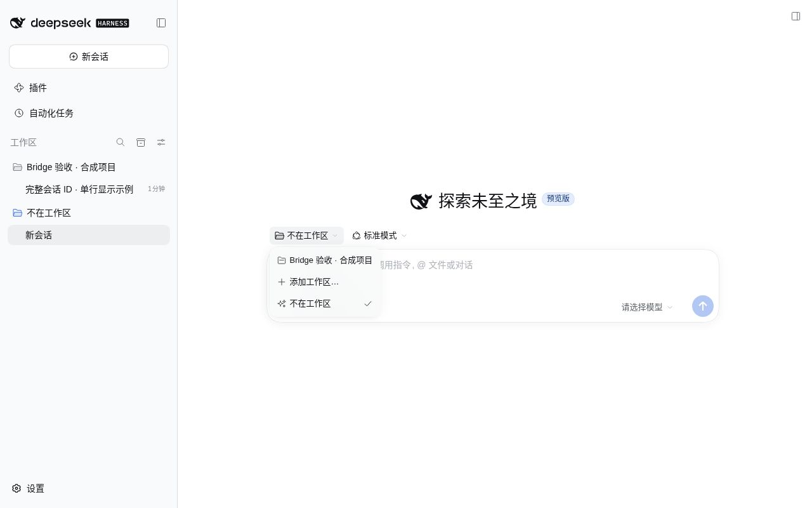The height and width of the screenshot is (508, 812).
Task: Click the 探索未至之境 heading text
Action: click(x=488, y=201)
